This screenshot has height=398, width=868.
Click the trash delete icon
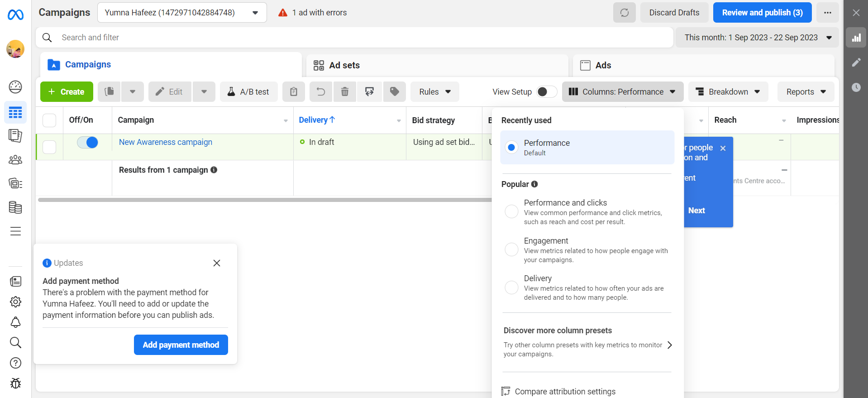point(345,92)
